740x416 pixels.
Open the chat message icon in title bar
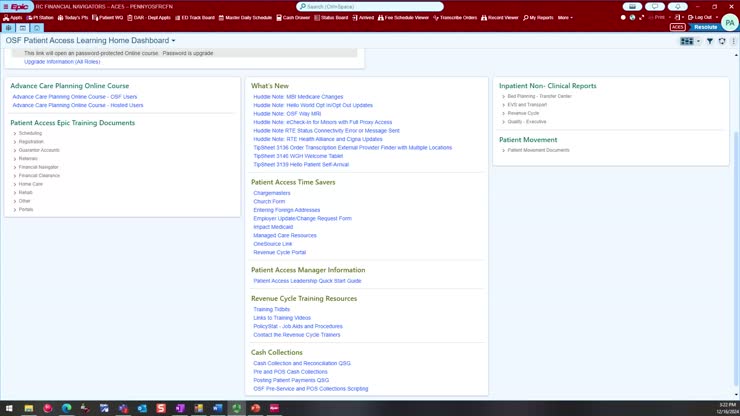click(655, 7)
